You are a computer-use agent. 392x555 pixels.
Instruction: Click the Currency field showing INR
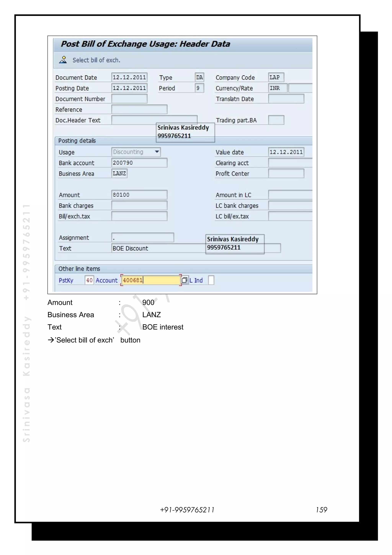coord(278,88)
